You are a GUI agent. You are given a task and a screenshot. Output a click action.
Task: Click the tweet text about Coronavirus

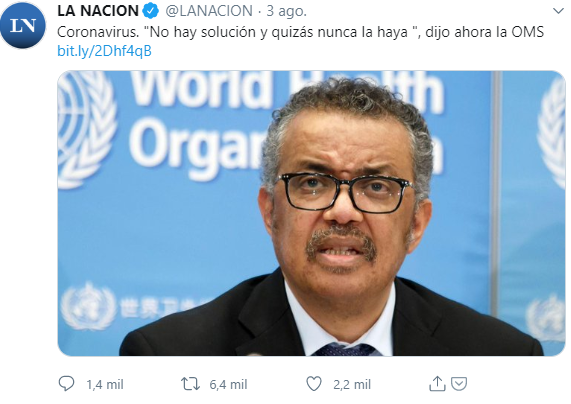(x=300, y=32)
